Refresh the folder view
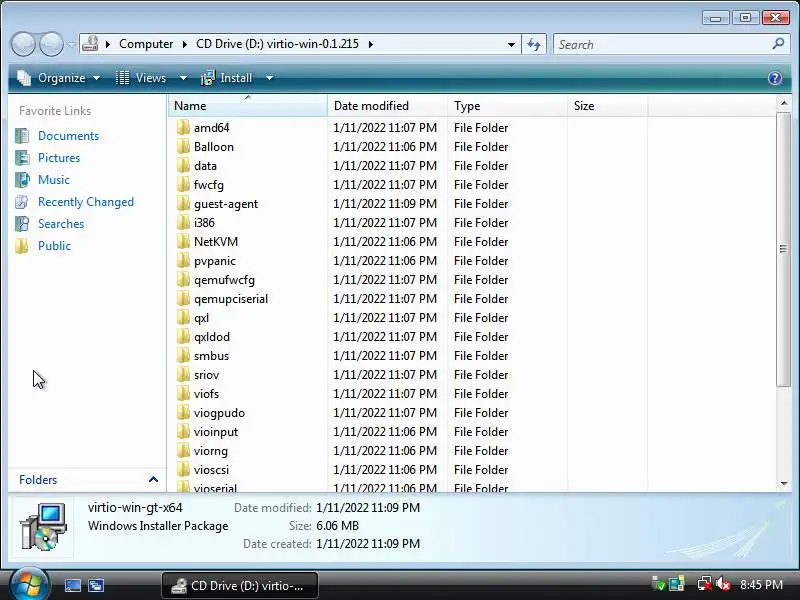 534,44
